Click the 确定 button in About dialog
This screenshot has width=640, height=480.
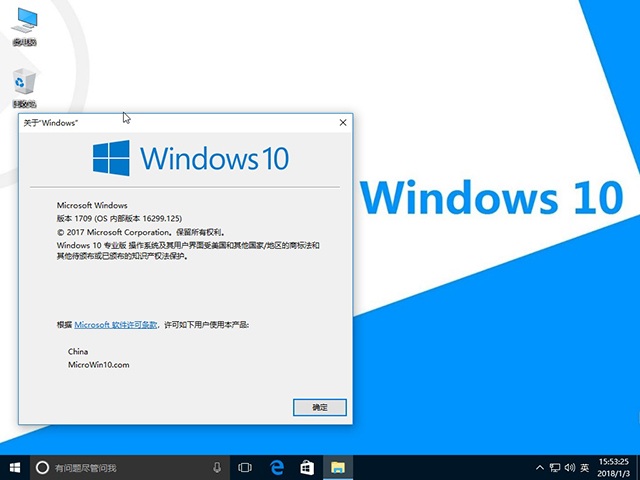[320, 407]
